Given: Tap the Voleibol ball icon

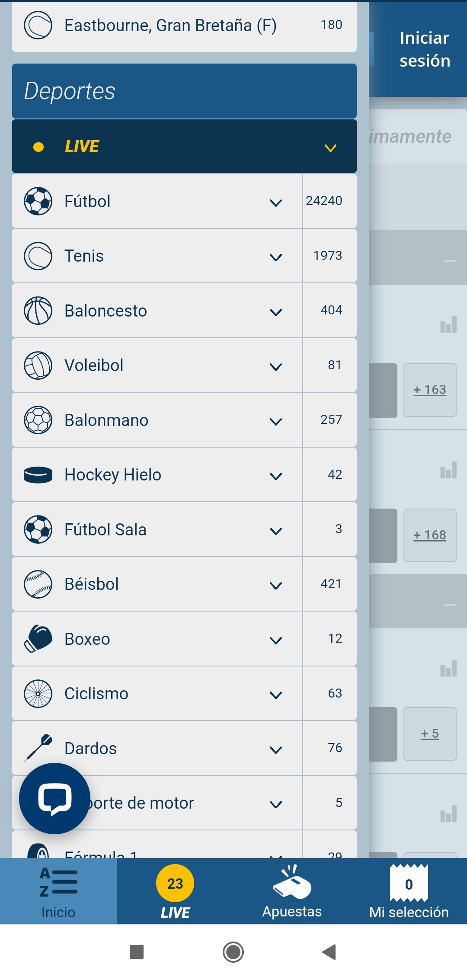Looking at the screenshot, I should (x=38, y=365).
